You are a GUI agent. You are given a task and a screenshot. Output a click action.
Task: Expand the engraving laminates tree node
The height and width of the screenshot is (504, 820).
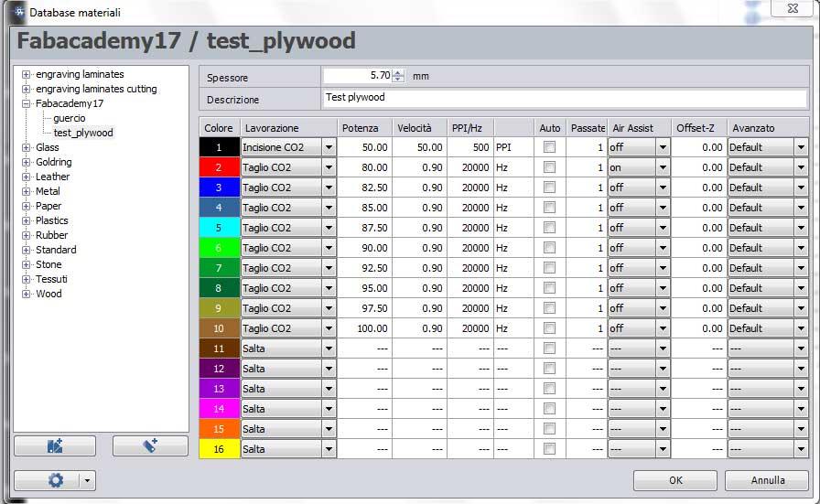[x=26, y=74]
